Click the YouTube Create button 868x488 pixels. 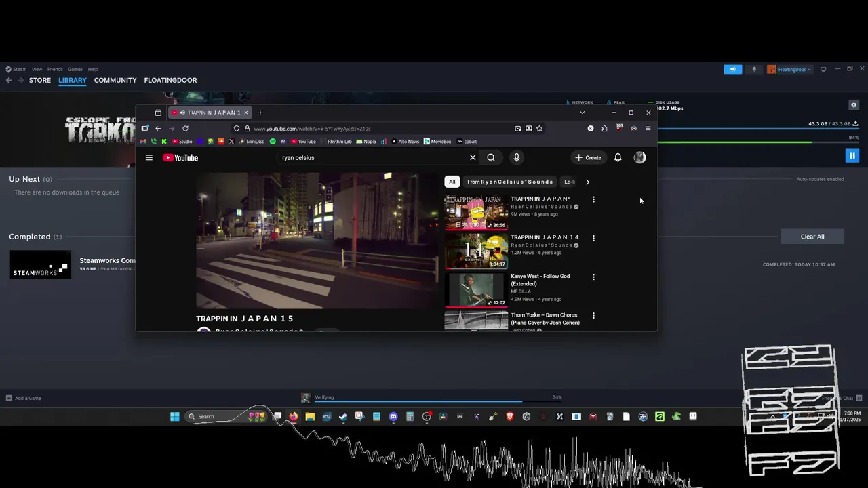point(588,157)
